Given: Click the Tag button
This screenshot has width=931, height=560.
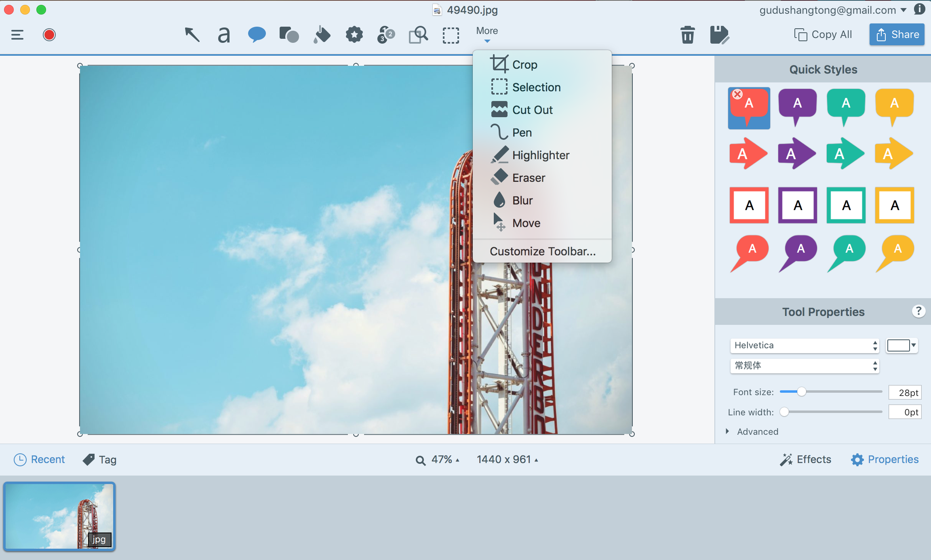Looking at the screenshot, I should point(100,460).
